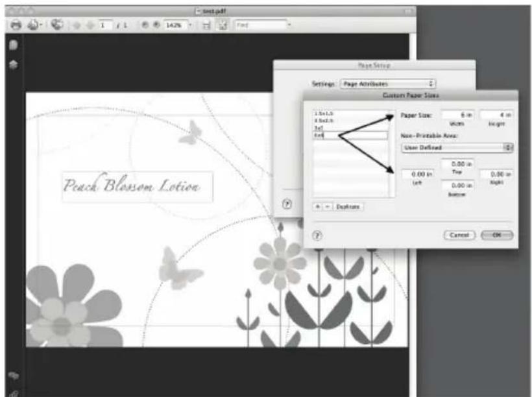Click the Print icon in Acrobat toolbar
Image resolution: width=532 pixels, height=397 pixels.
(16, 25)
